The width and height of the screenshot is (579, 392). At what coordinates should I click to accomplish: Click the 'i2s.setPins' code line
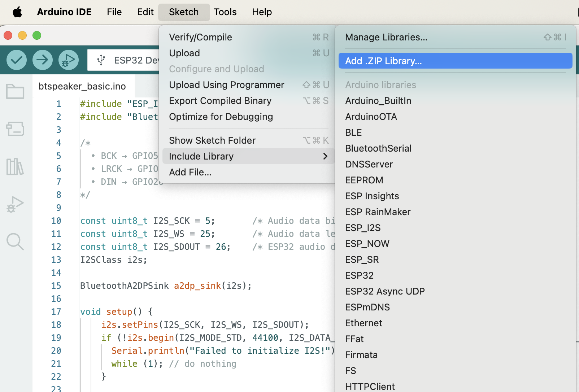coord(205,325)
